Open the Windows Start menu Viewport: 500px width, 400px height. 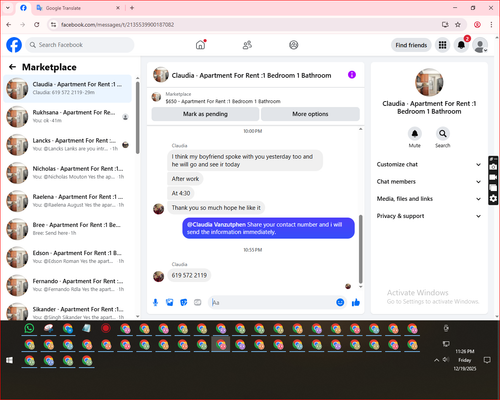click(x=9, y=360)
